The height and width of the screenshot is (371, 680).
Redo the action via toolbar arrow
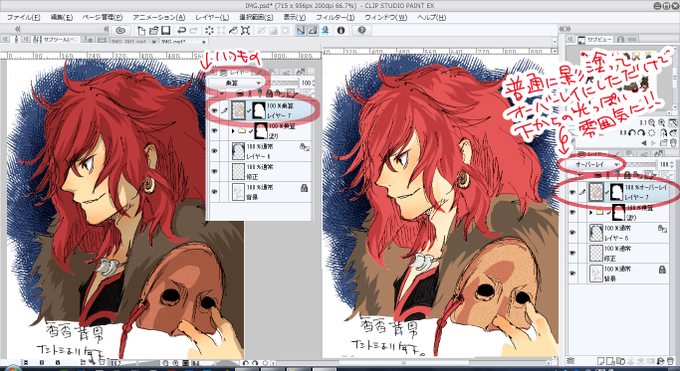tap(194, 30)
